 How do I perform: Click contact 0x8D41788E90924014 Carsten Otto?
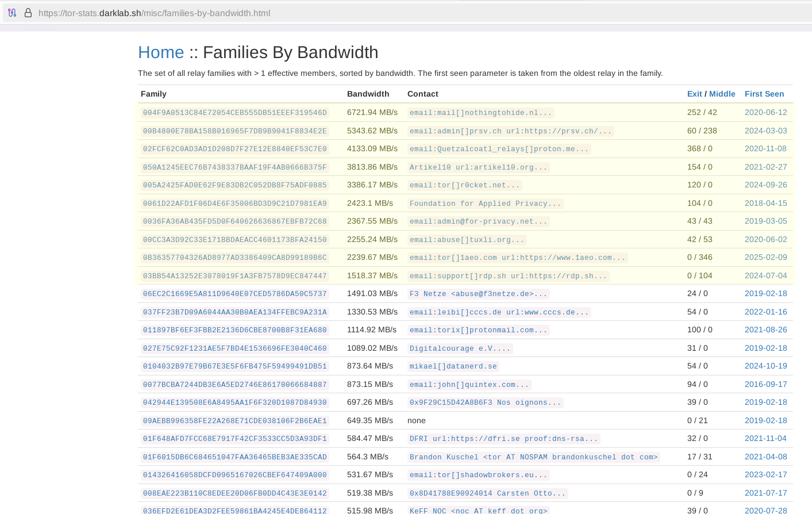[x=488, y=493]
